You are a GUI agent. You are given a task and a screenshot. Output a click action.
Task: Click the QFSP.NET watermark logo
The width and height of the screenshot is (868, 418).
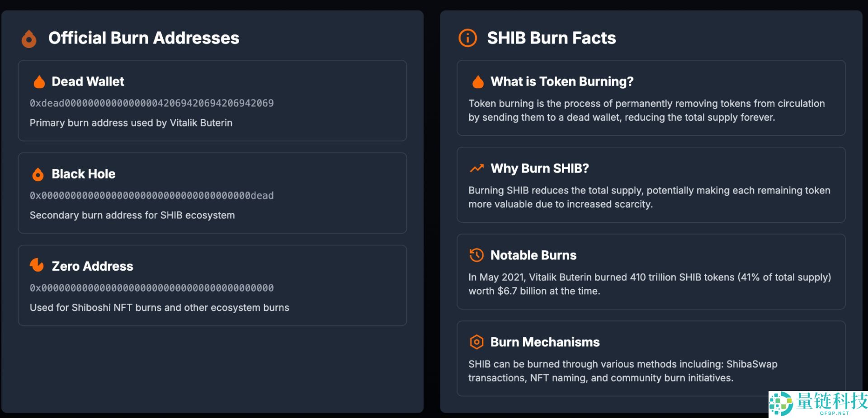coord(818,404)
